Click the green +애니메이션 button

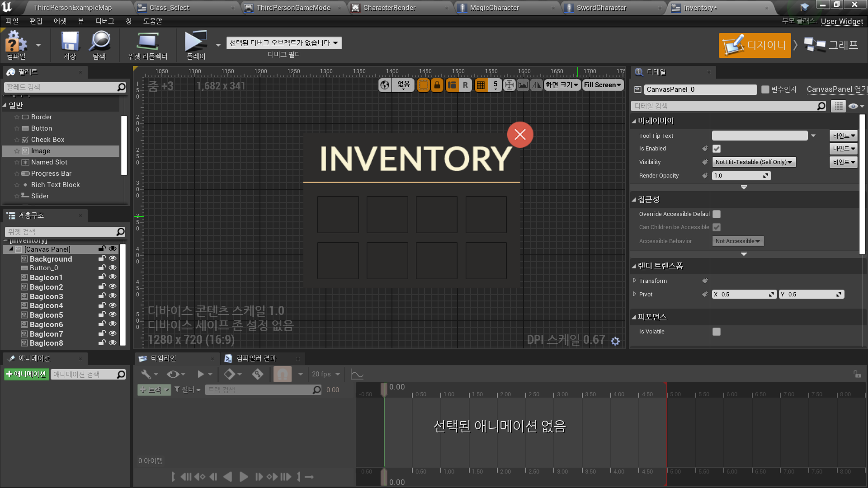[x=26, y=374]
